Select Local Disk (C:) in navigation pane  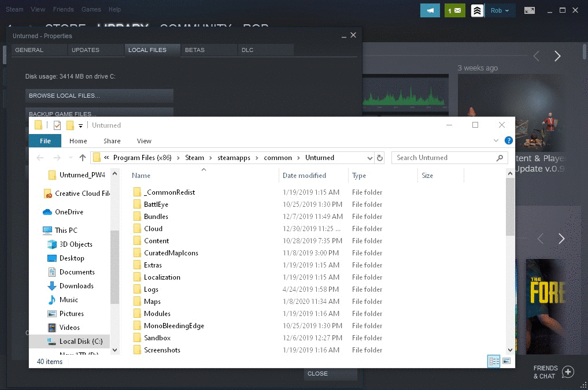(x=69, y=341)
